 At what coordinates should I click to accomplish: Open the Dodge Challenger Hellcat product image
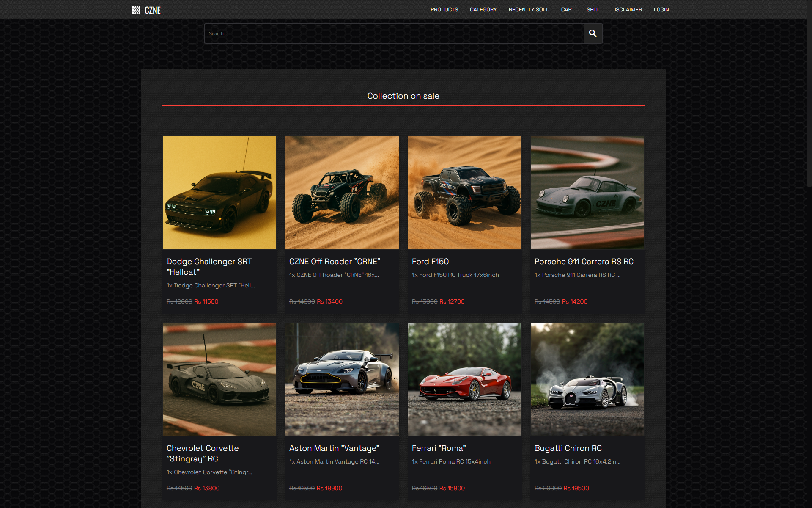[219, 193]
